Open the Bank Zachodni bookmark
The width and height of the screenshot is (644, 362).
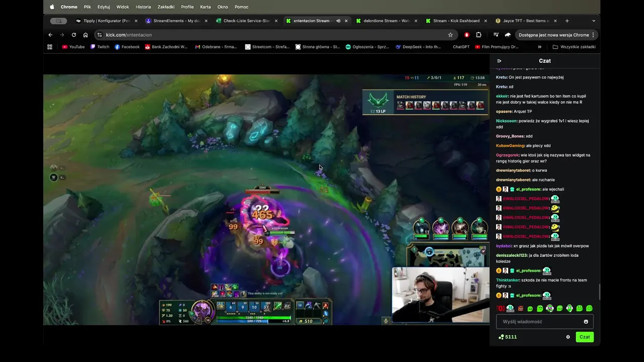[166, 47]
